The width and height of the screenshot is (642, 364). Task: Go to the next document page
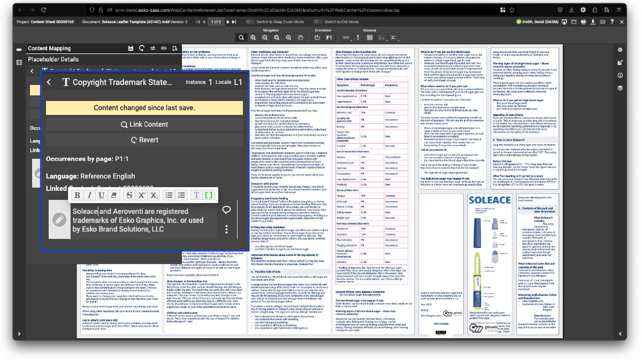(228, 22)
